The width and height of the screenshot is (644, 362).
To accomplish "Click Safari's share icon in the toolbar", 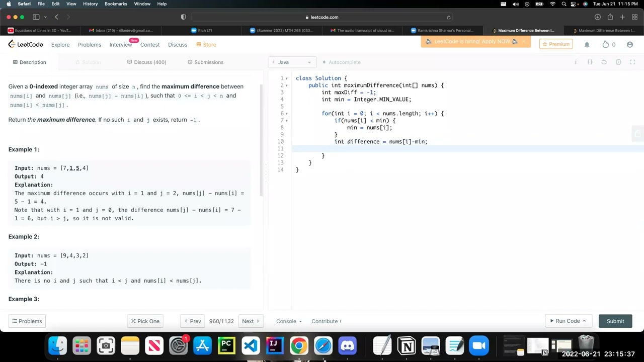I will tap(610, 17).
